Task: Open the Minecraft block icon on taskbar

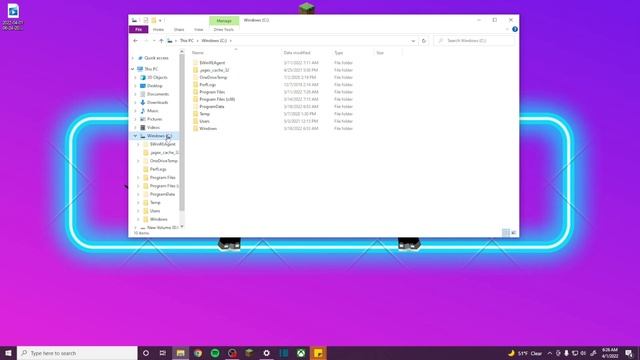Action: click(x=249, y=353)
